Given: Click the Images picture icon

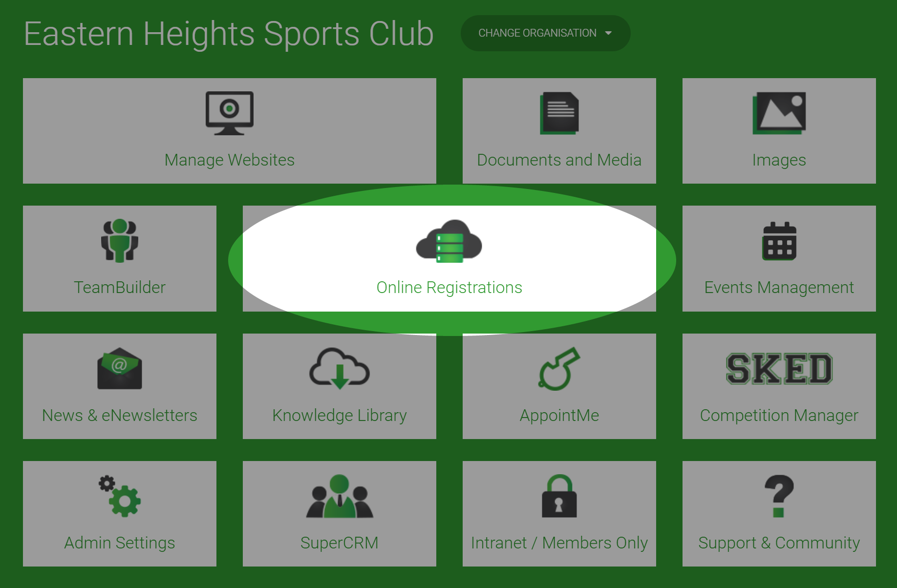Looking at the screenshot, I should tap(779, 113).
